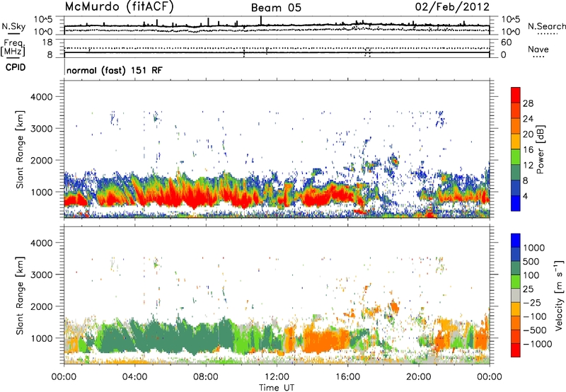Click the '28' label on Power colorbar

pos(528,103)
